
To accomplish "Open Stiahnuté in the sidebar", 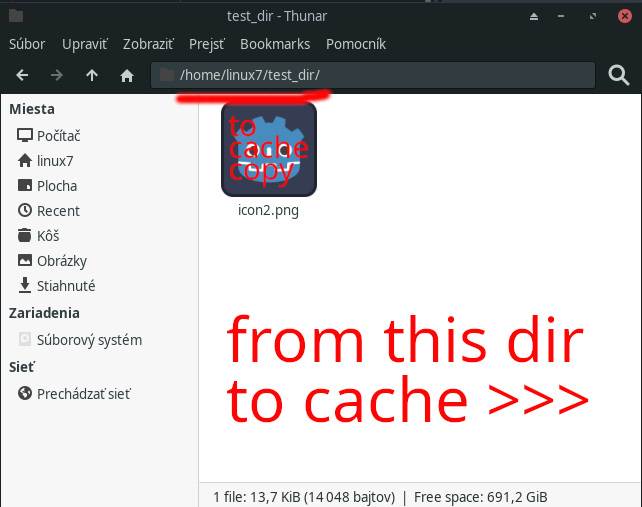I will click(x=66, y=286).
